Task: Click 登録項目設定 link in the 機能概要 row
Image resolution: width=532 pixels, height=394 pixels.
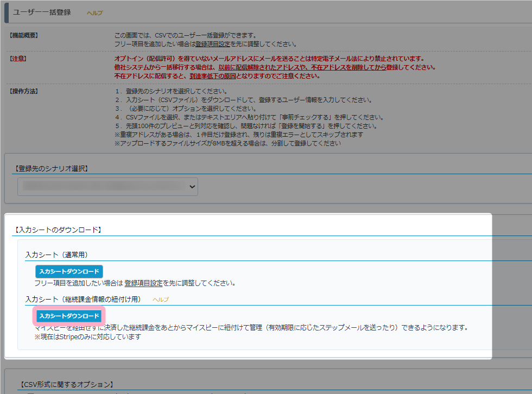Action: (212, 44)
